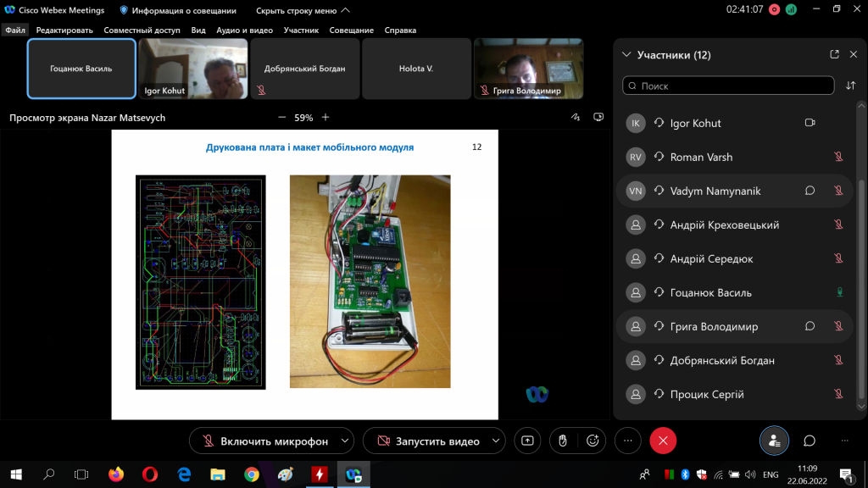The image size is (868, 488).
Task: Click the annotate pen icon
Action: coord(576,118)
